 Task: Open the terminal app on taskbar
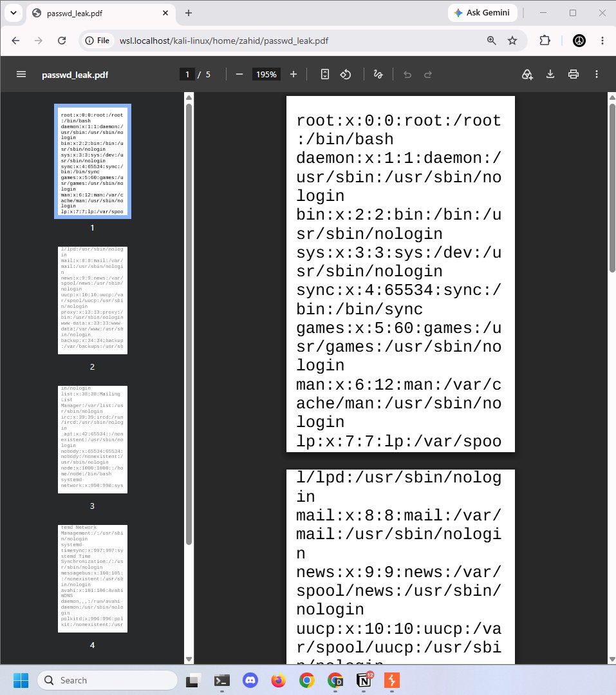coord(221,680)
